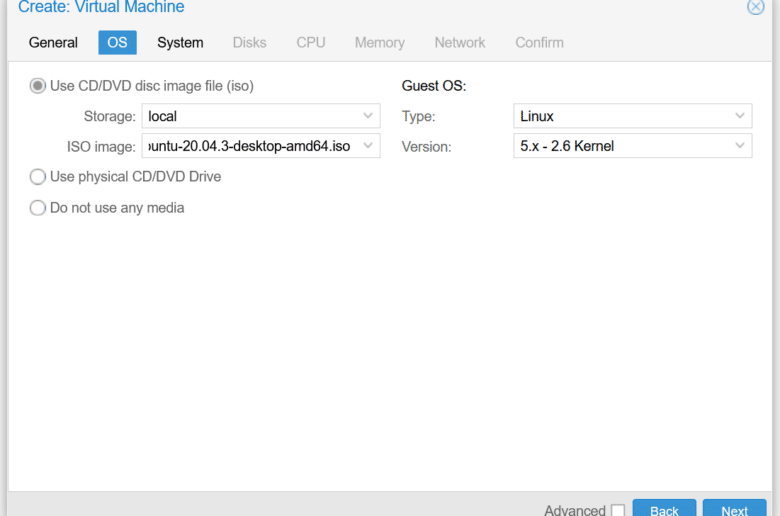The image size is (780, 516).
Task: Expand the Version dropdown arrow
Action: 740,146
